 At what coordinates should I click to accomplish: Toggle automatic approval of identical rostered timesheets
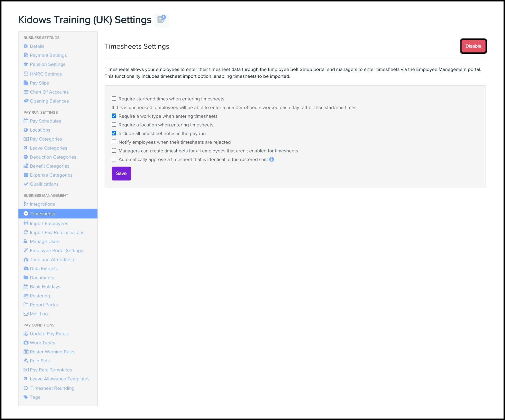click(x=114, y=159)
